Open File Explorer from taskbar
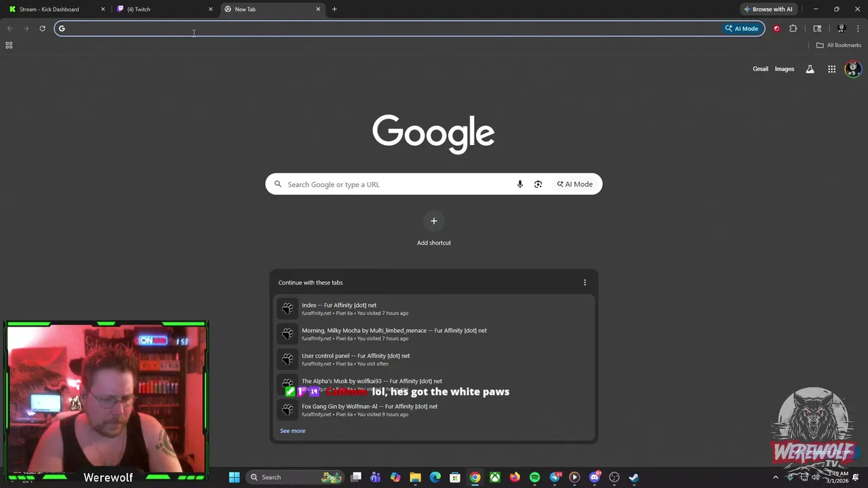Image resolution: width=868 pixels, height=488 pixels. (x=415, y=477)
